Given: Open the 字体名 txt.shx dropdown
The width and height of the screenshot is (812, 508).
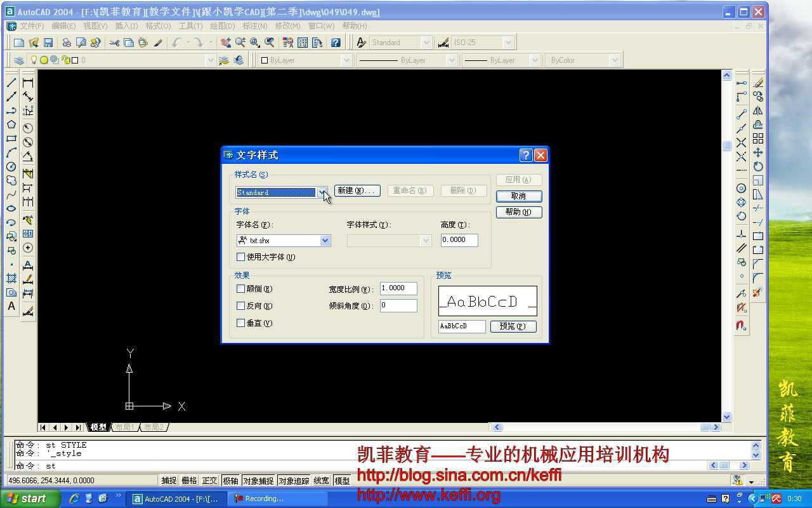Looking at the screenshot, I should coord(325,241).
